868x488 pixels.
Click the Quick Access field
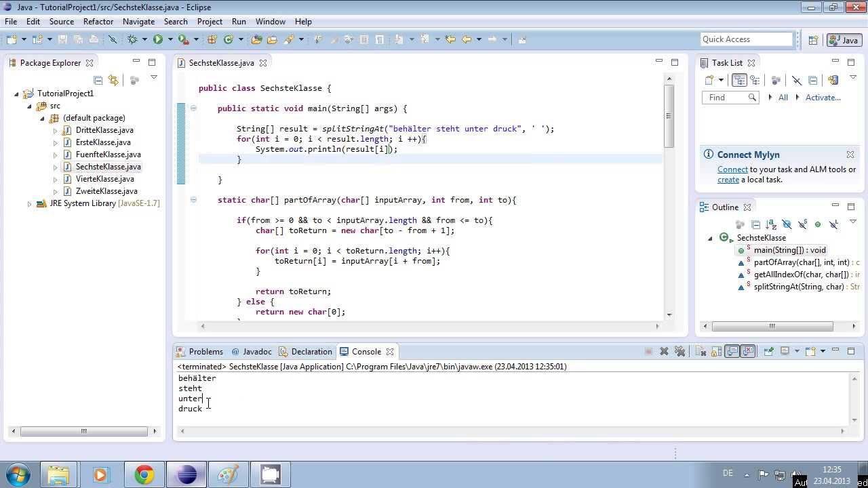pos(747,39)
